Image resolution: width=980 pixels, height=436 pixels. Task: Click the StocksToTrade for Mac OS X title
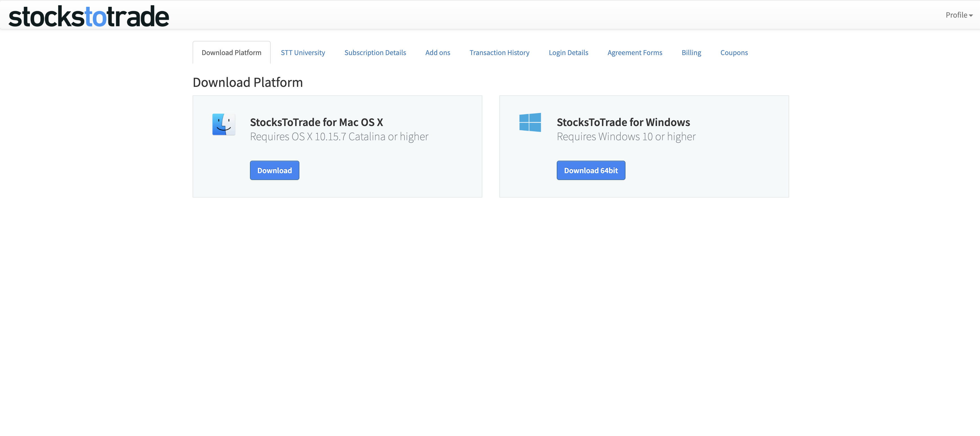316,122
